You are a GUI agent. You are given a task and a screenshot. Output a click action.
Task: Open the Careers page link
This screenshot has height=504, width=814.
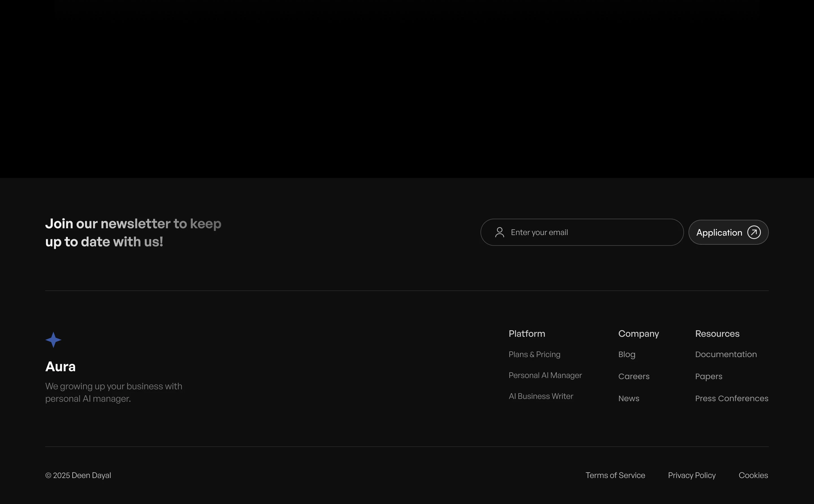click(x=634, y=376)
